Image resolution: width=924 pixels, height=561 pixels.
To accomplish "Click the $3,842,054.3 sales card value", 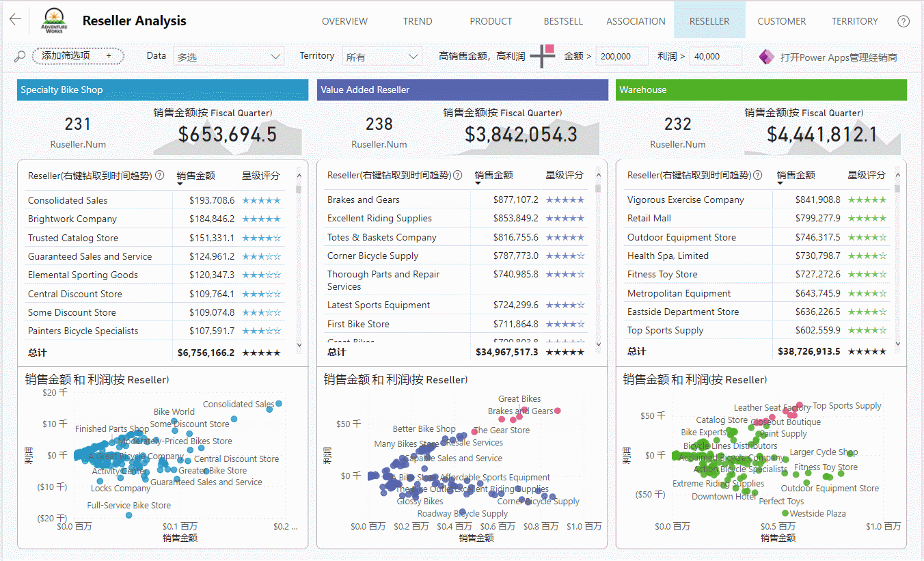I will coord(521,135).
